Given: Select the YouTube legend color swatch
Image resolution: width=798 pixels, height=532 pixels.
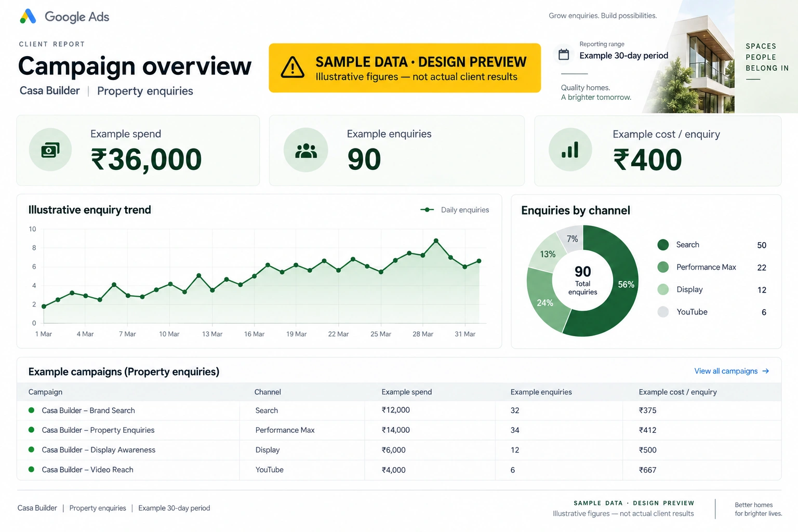Looking at the screenshot, I should (x=663, y=312).
